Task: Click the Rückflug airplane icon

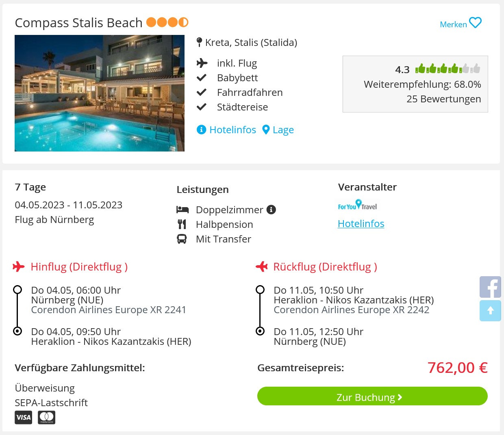Action: pyautogui.click(x=262, y=267)
